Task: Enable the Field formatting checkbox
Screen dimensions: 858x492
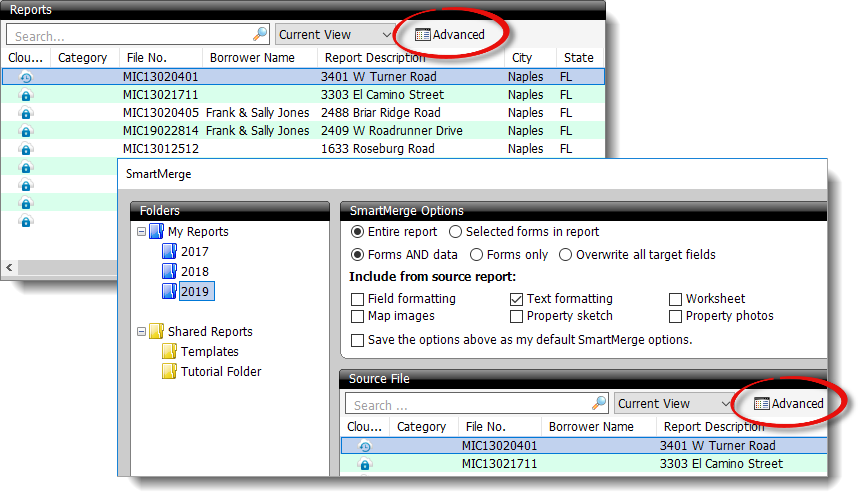Action: pyautogui.click(x=357, y=299)
